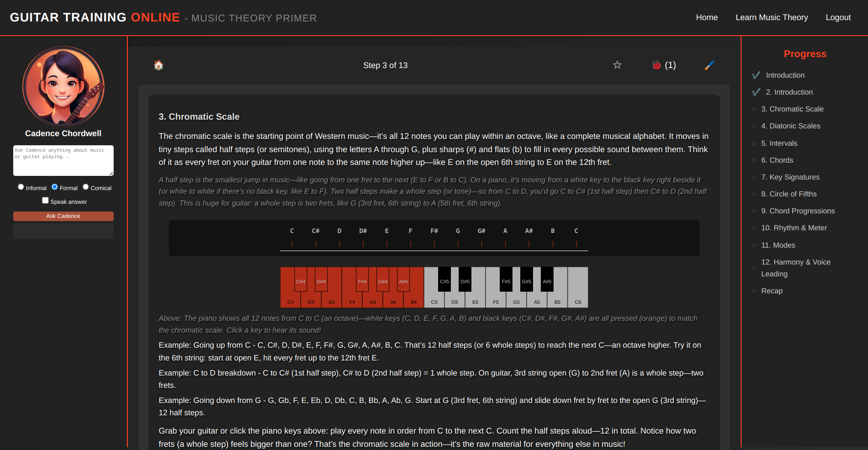This screenshot has width=868, height=450.
Task: Switch answer style to Comical
Action: (86, 186)
